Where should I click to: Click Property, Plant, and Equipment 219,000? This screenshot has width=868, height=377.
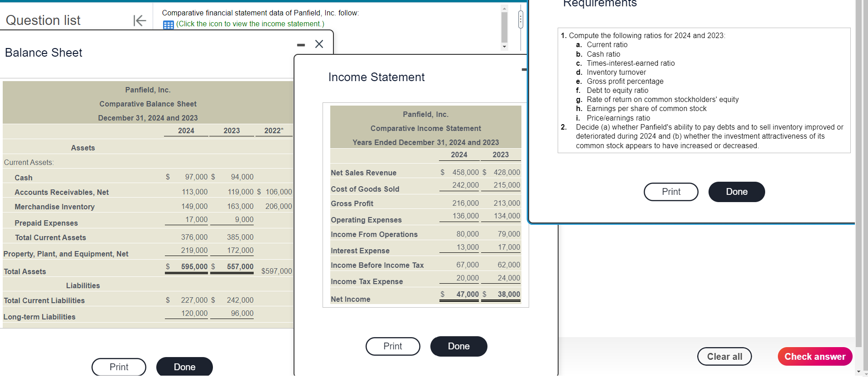pyautogui.click(x=194, y=250)
